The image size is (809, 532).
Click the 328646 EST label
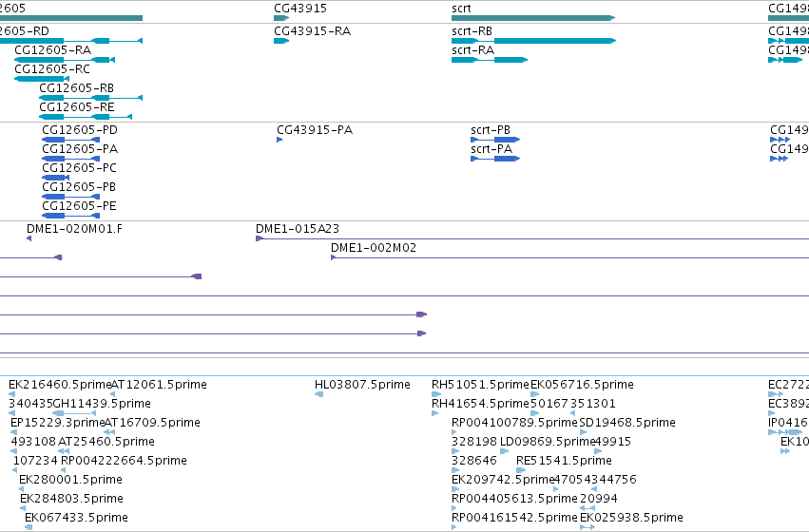click(474, 461)
